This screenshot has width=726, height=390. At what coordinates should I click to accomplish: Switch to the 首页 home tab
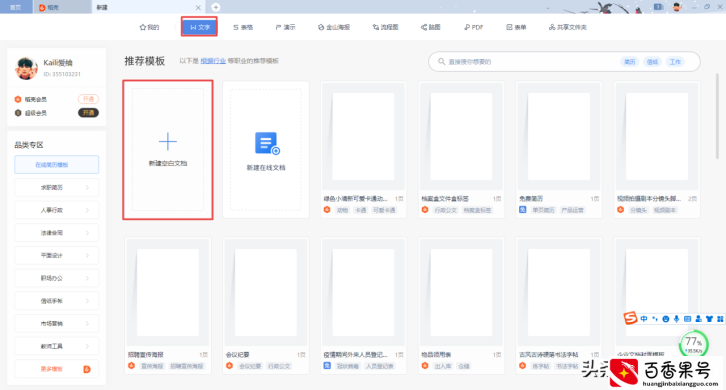pos(16,7)
